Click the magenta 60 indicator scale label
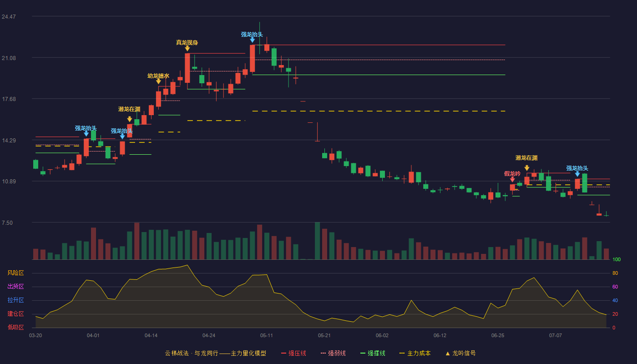The image size is (637, 364). 615,287
